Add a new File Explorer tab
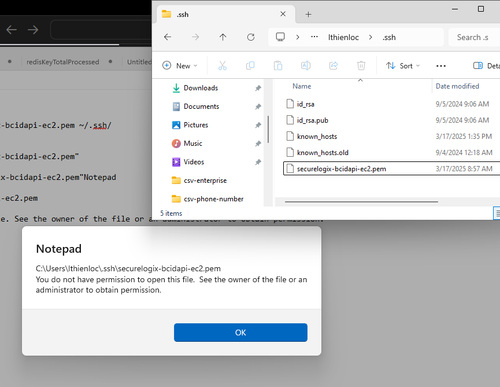Viewport: 500px width, 387px height. tap(308, 14)
